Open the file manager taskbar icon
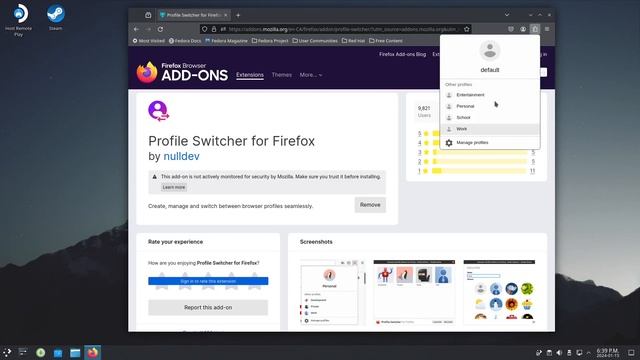 click(75, 352)
